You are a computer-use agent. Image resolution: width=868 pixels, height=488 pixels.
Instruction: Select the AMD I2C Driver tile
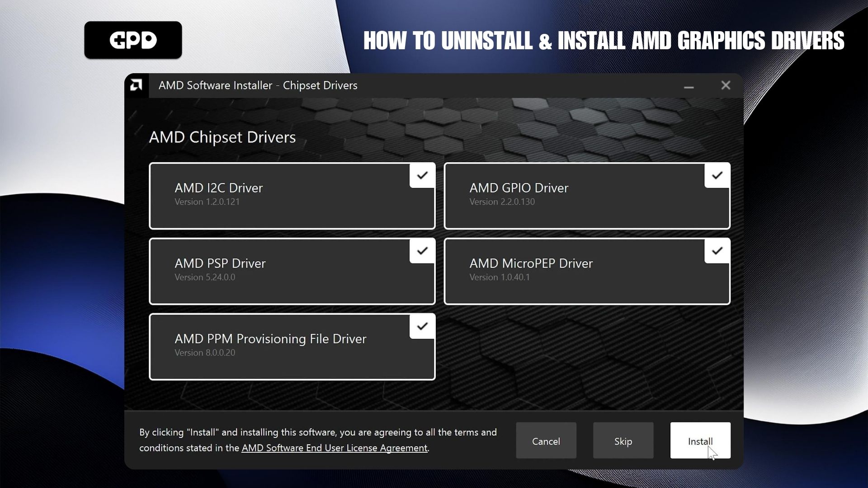tap(280, 199)
